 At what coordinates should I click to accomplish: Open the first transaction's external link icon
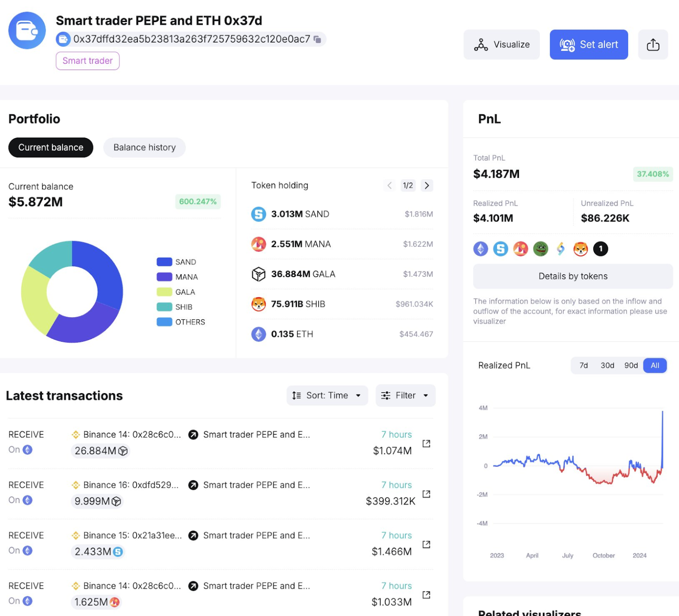[x=426, y=444]
